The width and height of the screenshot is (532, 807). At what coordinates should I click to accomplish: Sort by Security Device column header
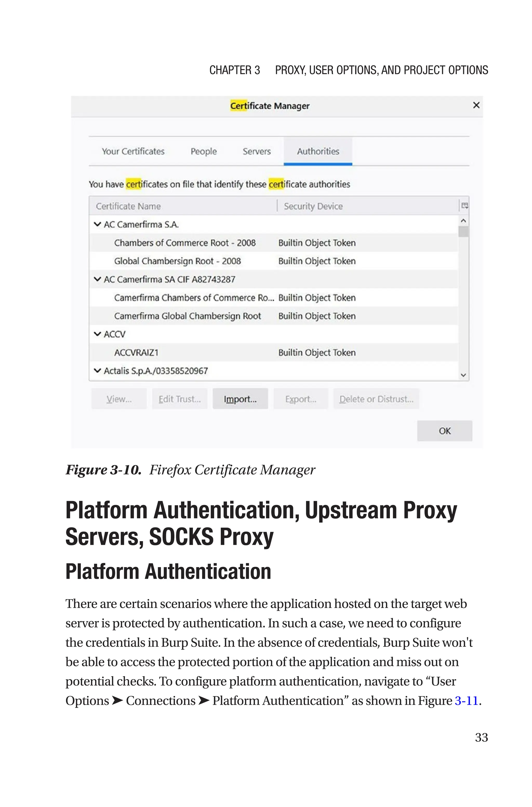(368, 206)
